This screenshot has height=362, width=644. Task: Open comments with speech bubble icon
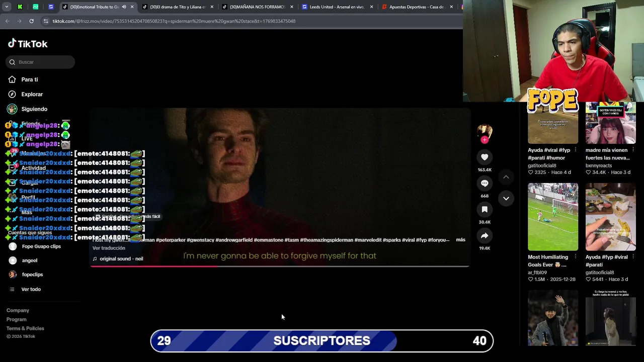tap(485, 184)
